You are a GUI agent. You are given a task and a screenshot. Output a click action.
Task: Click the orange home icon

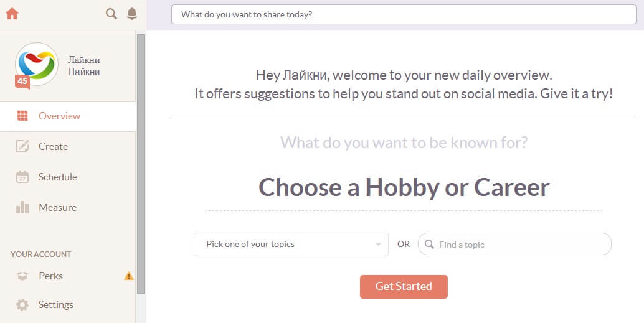coord(12,13)
